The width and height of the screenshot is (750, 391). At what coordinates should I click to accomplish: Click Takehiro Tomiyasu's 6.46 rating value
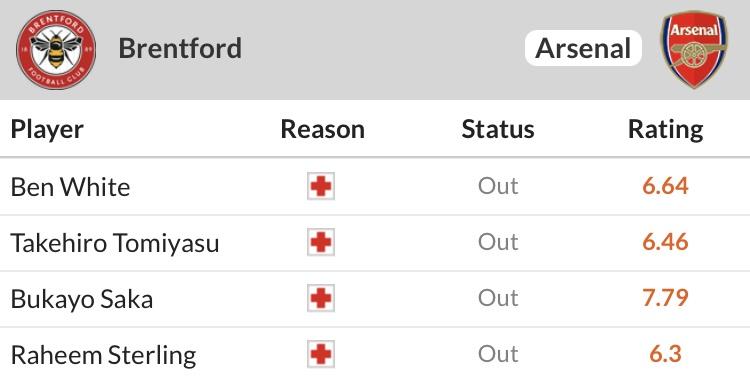coord(665,242)
